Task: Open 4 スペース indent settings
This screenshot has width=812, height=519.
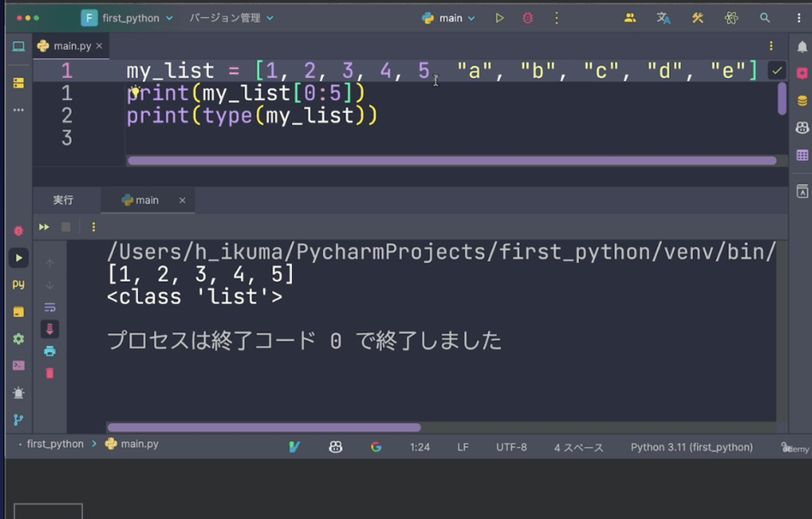Action: point(579,447)
